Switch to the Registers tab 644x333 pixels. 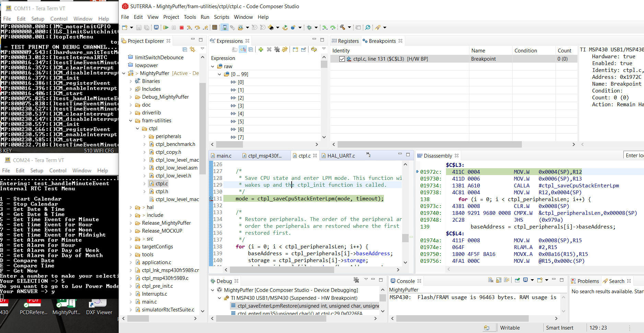(346, 41)
